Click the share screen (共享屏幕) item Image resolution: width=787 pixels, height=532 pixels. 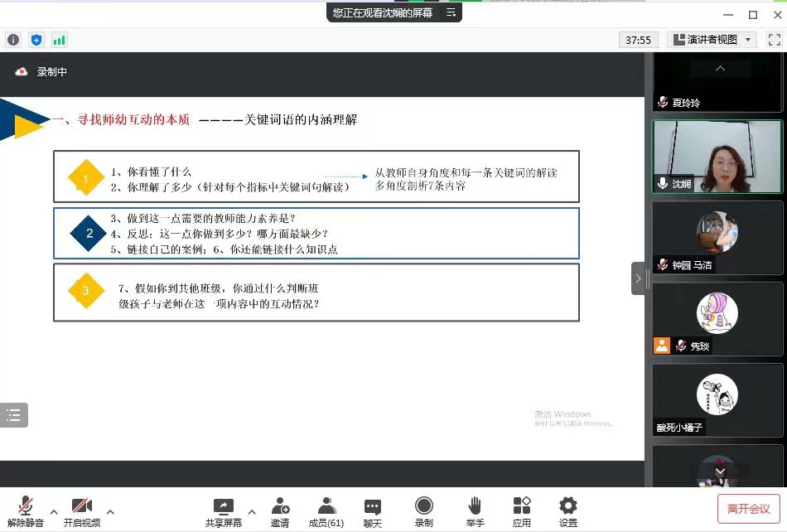click(x=223, y=507)
